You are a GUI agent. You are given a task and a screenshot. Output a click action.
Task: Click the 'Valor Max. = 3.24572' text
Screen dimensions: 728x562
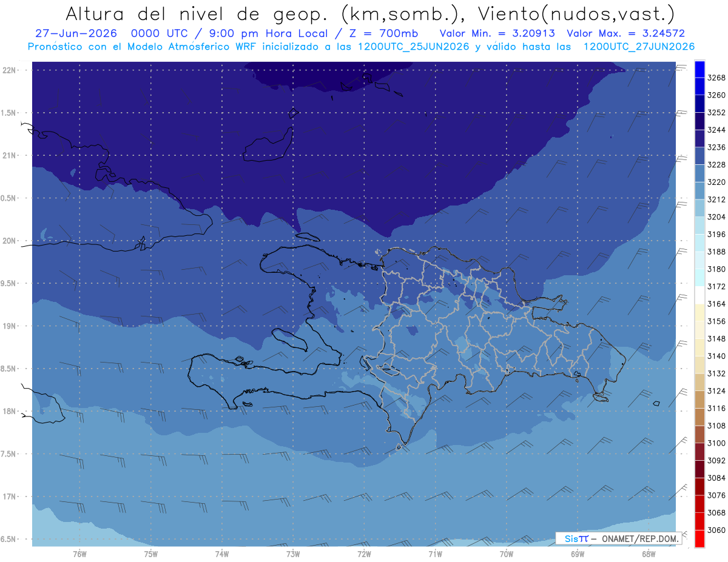[626, 33]
